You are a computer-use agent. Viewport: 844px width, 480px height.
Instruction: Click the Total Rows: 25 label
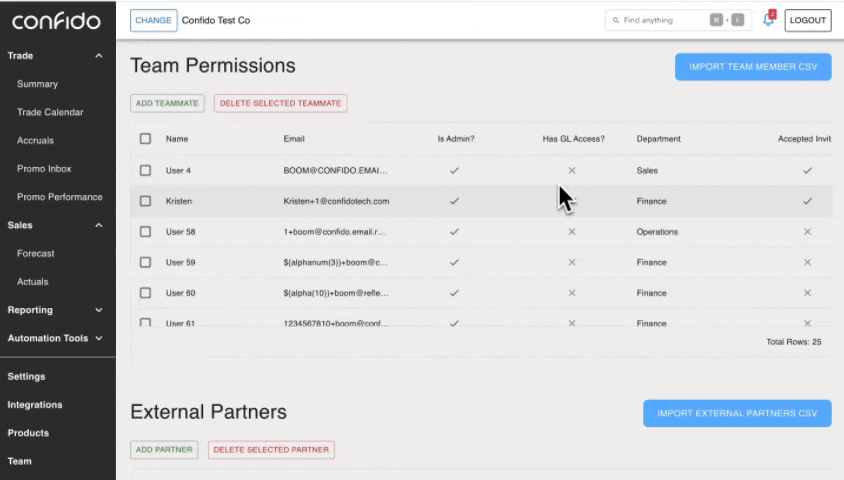tap(793, 342)
